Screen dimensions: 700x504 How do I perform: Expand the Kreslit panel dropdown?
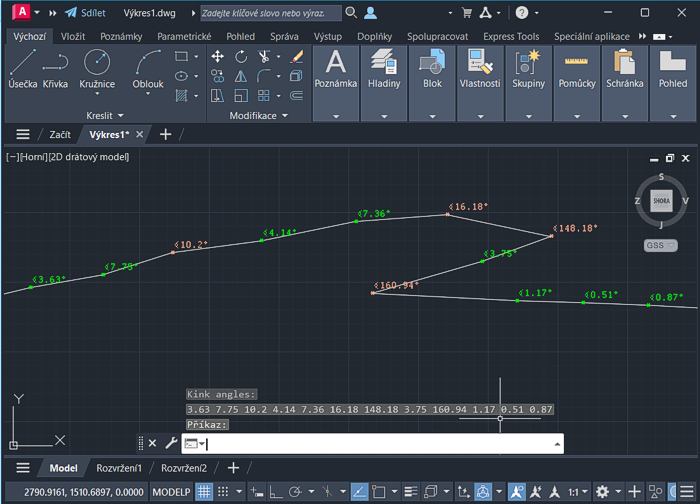105,116
